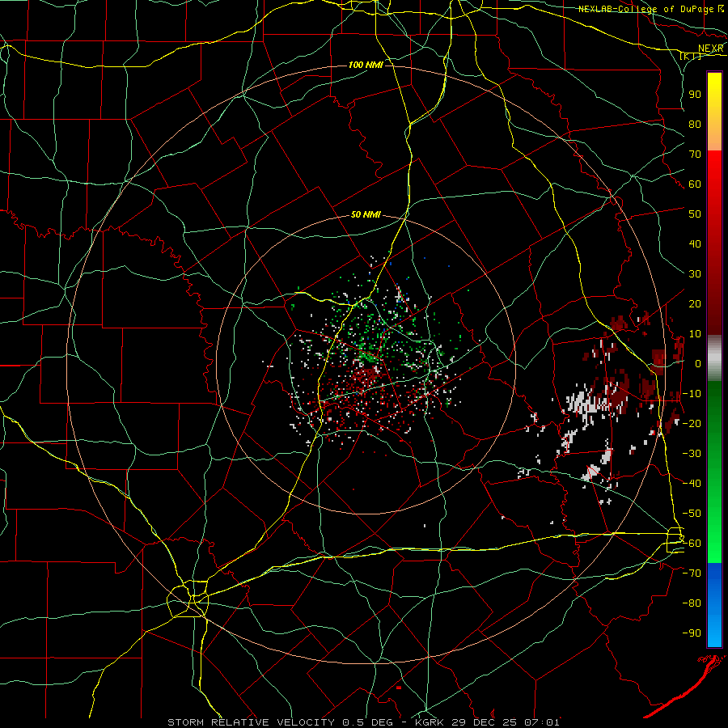Viewport: 728px width, 728px height.
Task: Click the 0.5 DEG elevation text
Action: coord(368,722)
